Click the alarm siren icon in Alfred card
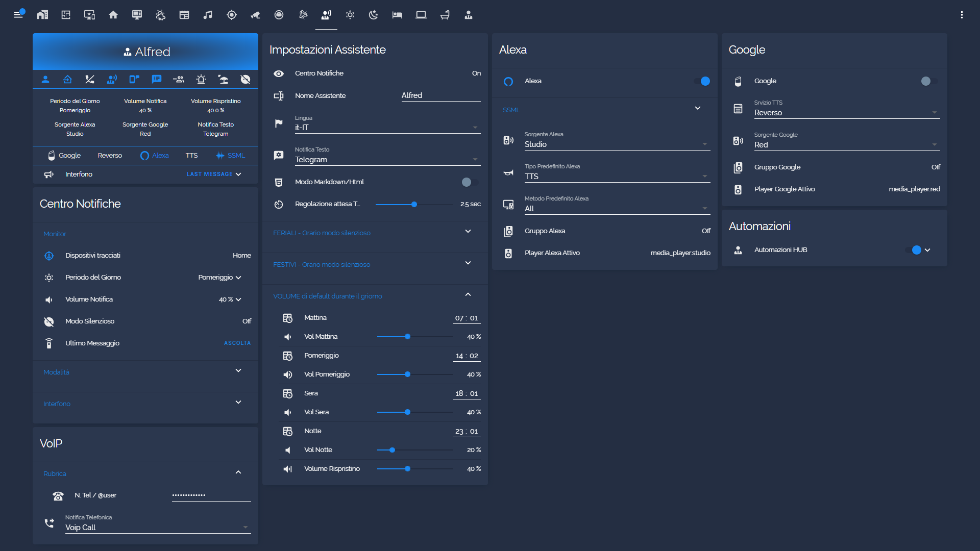 201,79
